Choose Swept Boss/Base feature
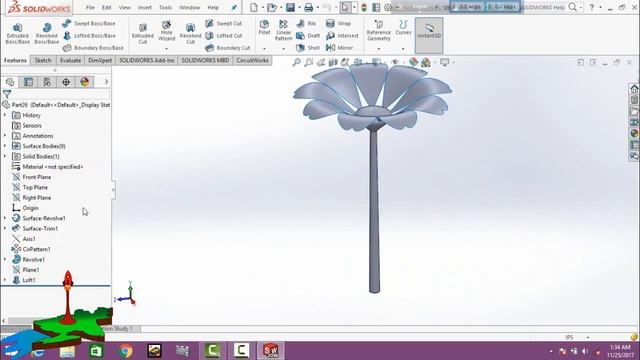 click(89, 24)
